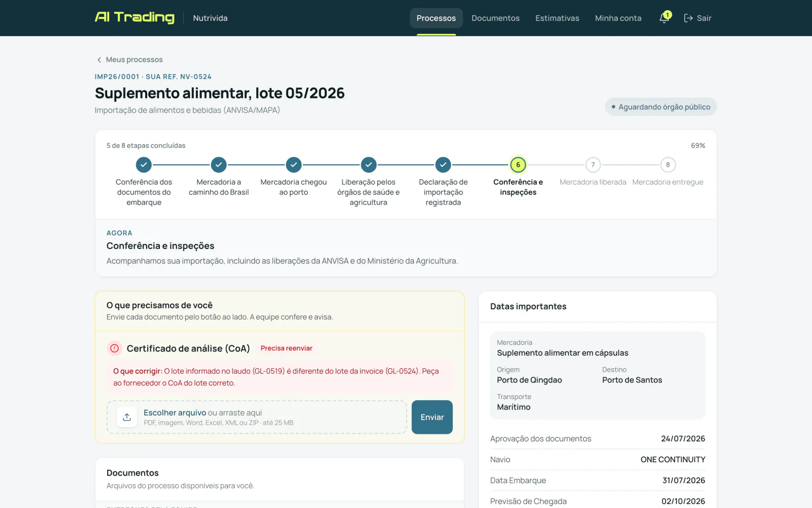Screen dimensions: 812x508
Task: Click the Marítimo transport value
Action: coord(514,407)
